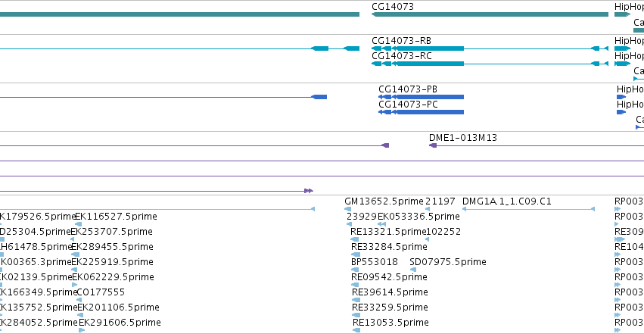Select the CG14073 gene bar
The image size is (644, 334).
click(490, 14)
